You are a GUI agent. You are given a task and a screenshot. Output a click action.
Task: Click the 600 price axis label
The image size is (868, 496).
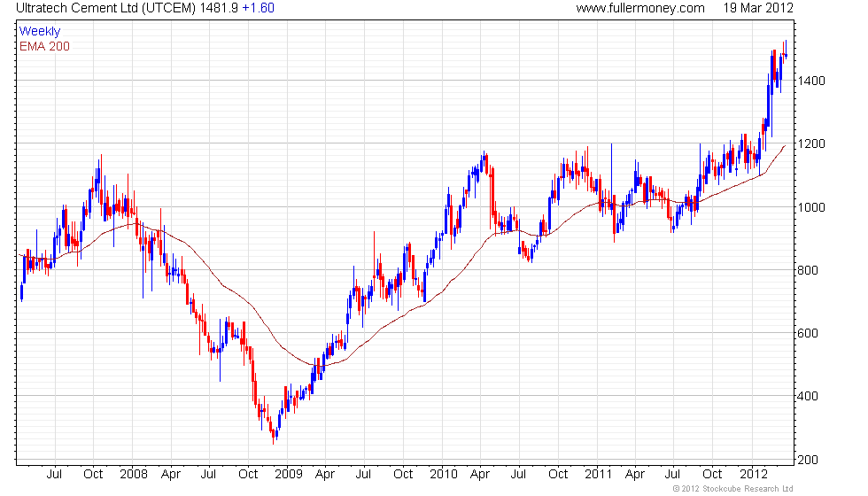(808, 334)
